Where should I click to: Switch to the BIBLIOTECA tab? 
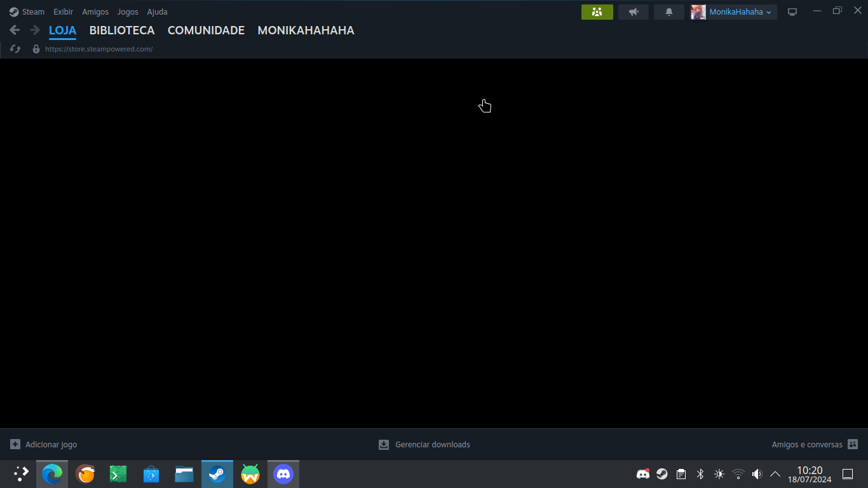tap(122, 30)
